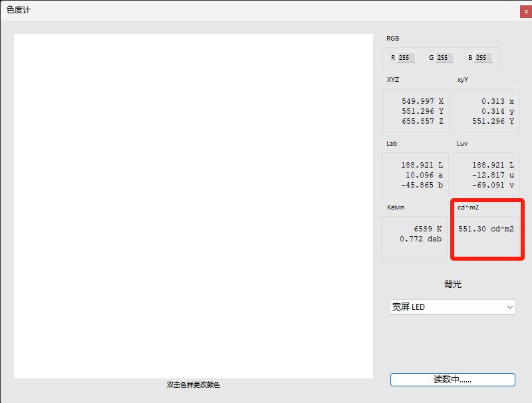Click the Kelvin group label
Viewport: 532px width, 403px height.
click(396, 207)
